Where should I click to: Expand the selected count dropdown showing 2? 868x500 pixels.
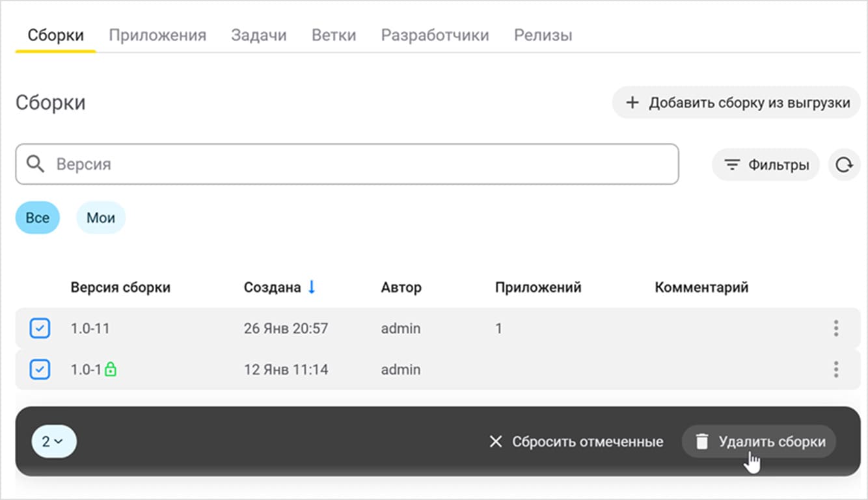pyautogui.click(x=53, y=441)
